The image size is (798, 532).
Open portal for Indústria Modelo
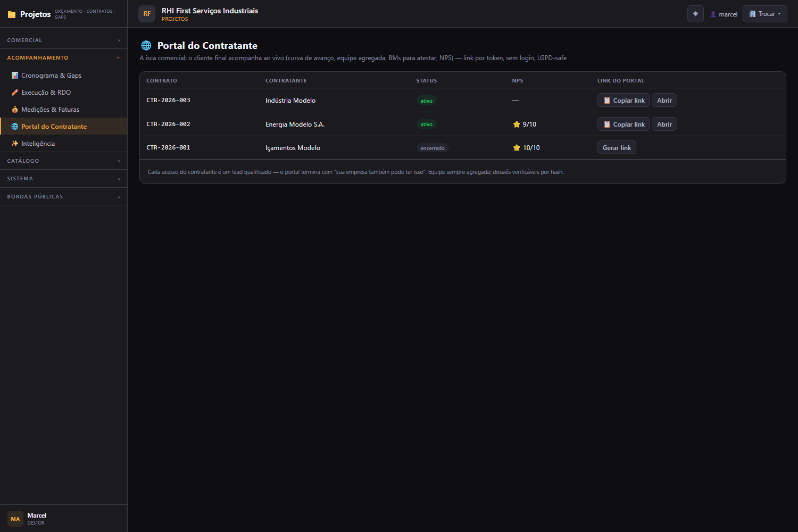coord(664,101)
